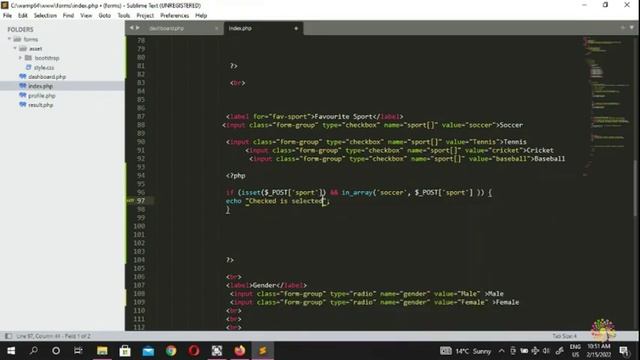
Task: Collapse the asset folder
Action: tap(15, 49)
